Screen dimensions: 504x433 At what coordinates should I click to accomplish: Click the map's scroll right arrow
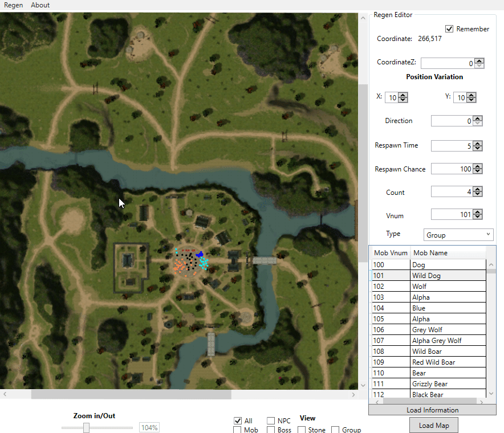point(353,394)
